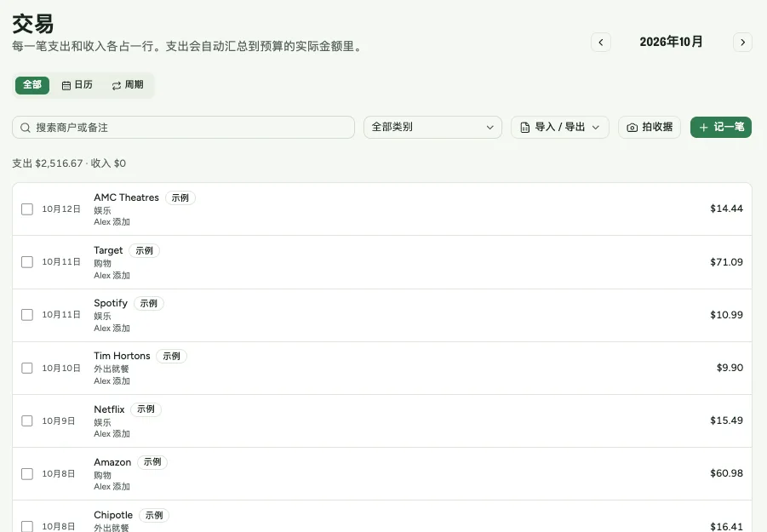Click the 记一笔 button

(x=721, y=127)
